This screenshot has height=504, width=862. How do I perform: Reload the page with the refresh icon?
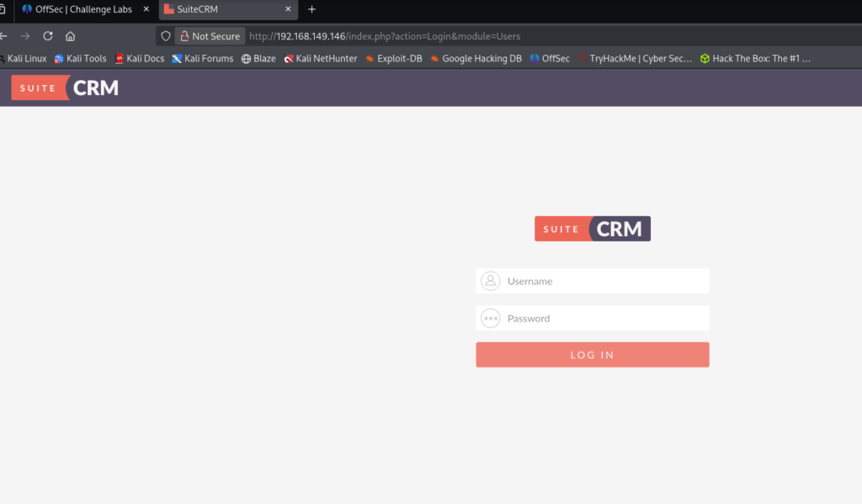pos(48,36)
